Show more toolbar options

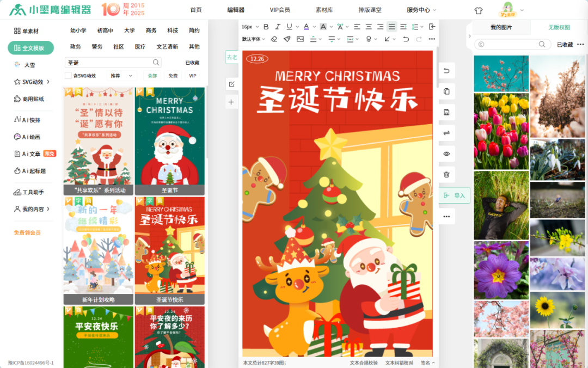tap(432, 39)
